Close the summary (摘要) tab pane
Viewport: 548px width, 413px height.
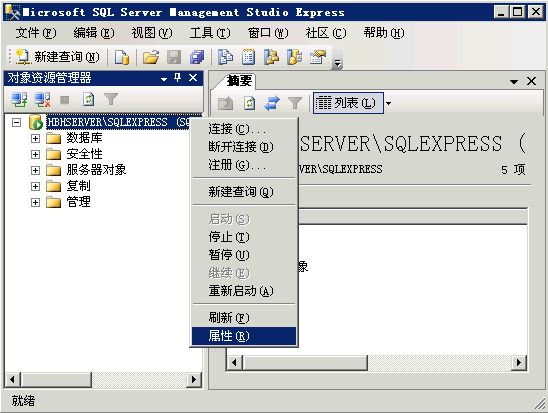(531, 81)
